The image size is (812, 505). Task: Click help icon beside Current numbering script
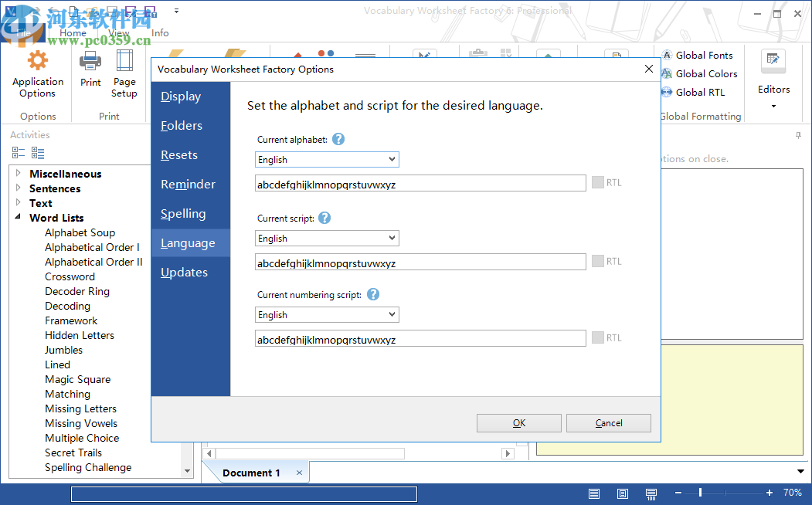(x=373, y=294)
